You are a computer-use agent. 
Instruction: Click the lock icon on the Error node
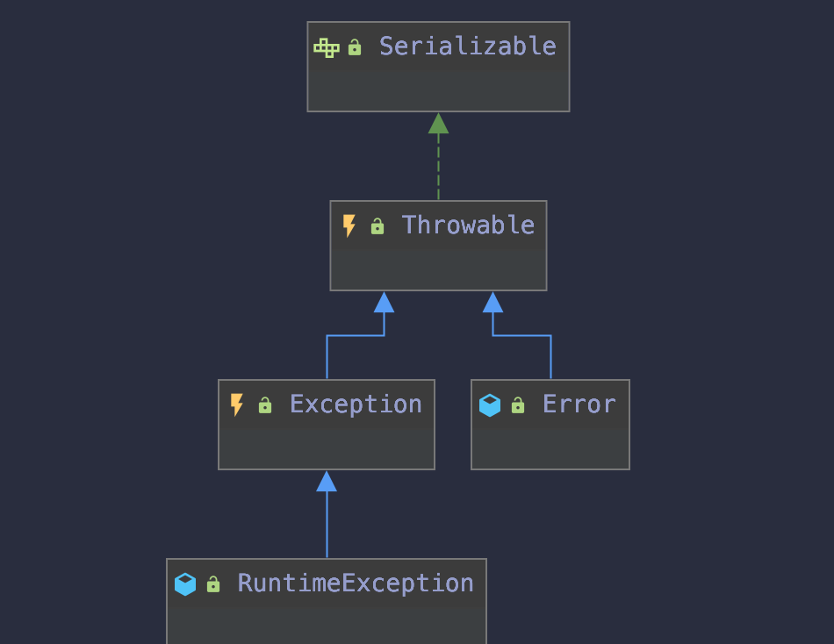pyautogui.click(x=518, y=405)
